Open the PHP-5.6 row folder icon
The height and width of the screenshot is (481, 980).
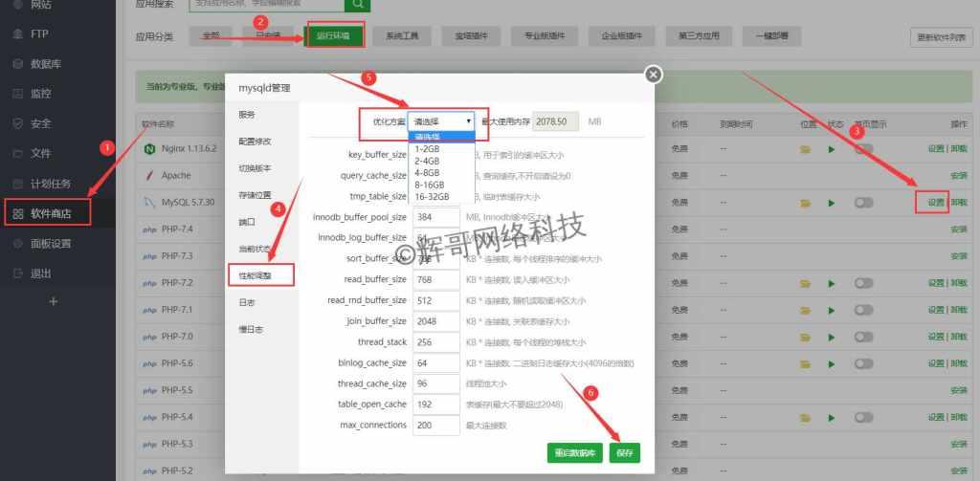tap(806, 363)
